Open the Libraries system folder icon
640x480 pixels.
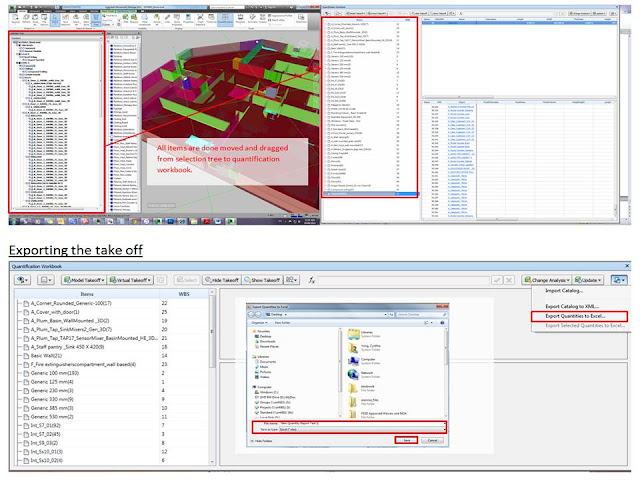point(353,334)
